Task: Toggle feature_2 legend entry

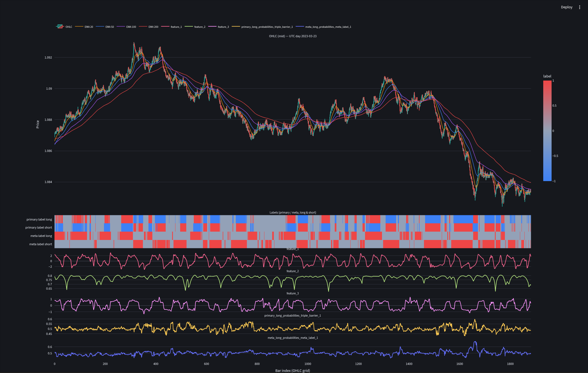Action: (x=195, y=27)
